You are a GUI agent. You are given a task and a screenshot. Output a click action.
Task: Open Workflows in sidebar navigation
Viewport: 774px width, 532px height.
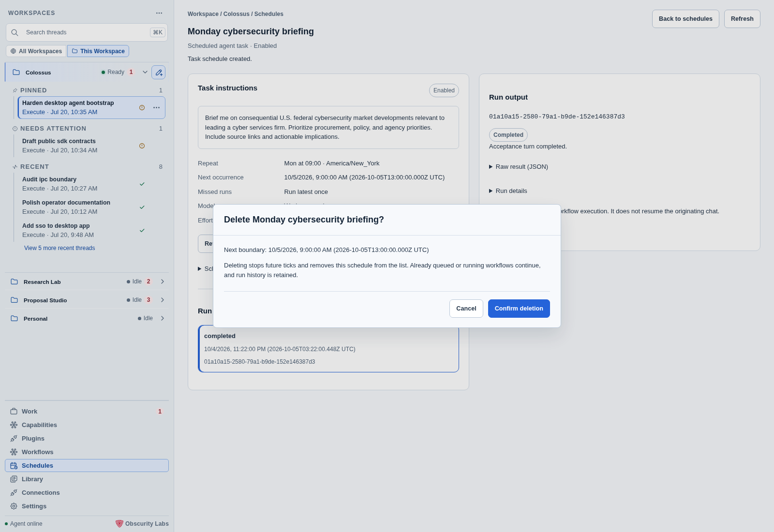click(x=87, y=452)
